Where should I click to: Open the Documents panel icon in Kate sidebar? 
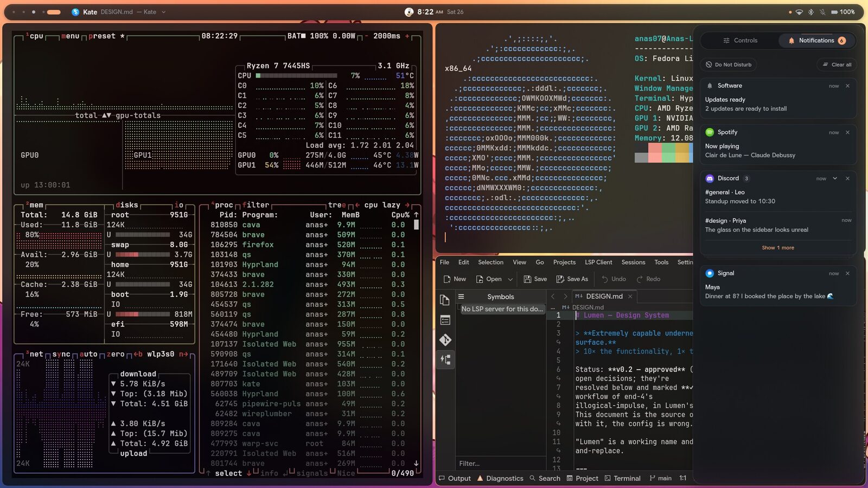coord(445,300)
